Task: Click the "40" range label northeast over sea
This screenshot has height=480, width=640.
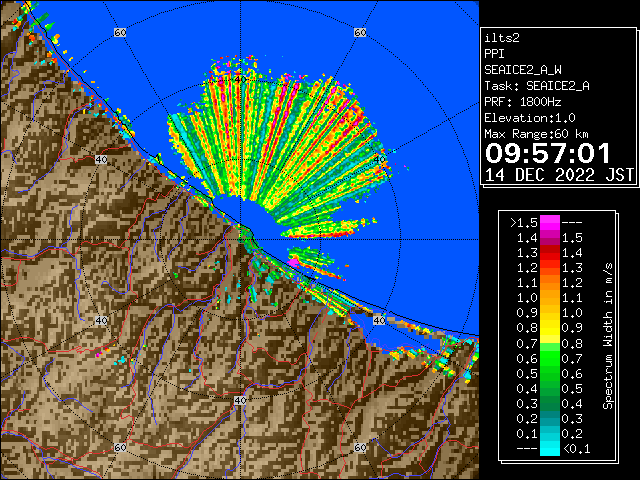Action: coord(380,159)
